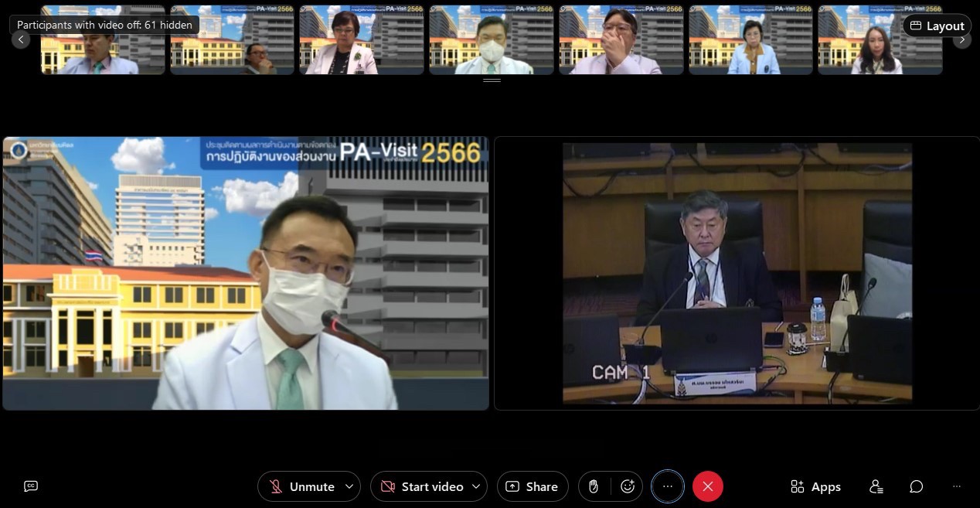Open the emoji reactions picker
The height and width of the screenshot is (508, 980).
click(628, 486)
